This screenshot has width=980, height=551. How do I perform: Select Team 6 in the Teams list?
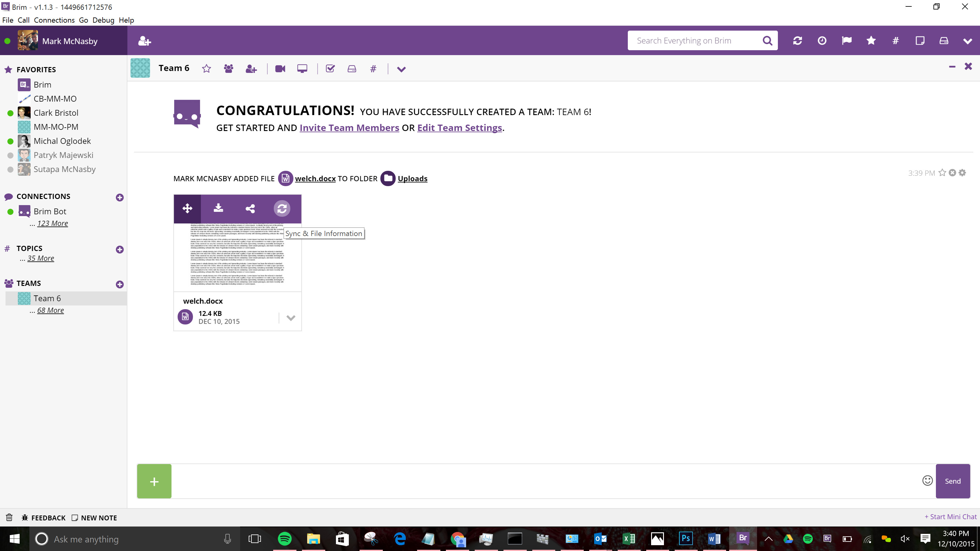click(66, 298)
